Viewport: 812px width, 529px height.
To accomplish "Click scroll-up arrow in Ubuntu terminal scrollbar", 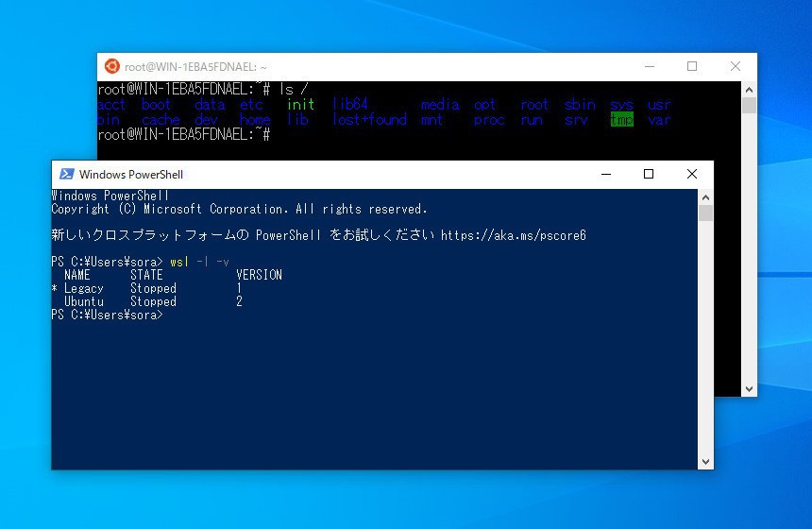I will (749, 90).
